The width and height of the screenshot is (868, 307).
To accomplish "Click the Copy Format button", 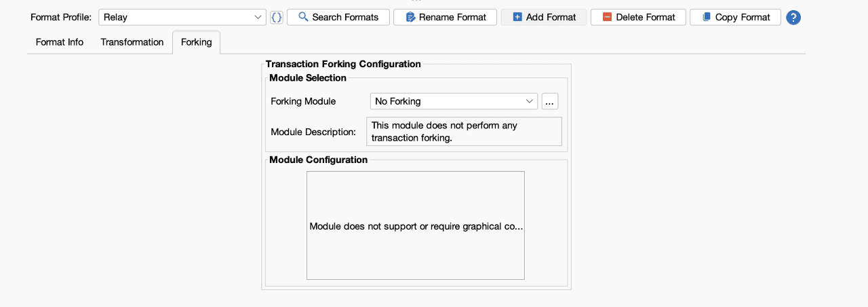I will (735, 17).
